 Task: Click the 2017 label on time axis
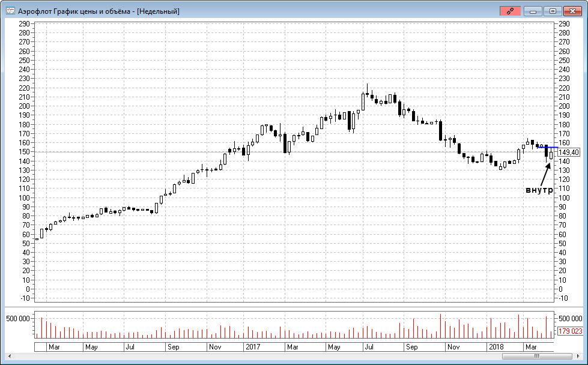click(253, 347)
